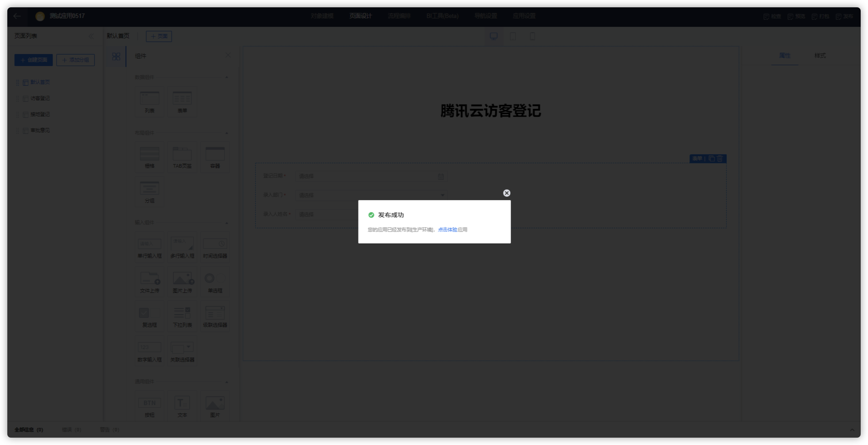Screen dimensions: 868x445
Task: Pick the 栅格 layout component
Action: point(149,157)
